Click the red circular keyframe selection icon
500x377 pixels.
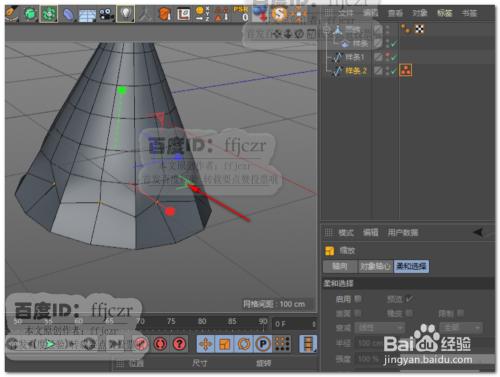(x=160, y=344)
